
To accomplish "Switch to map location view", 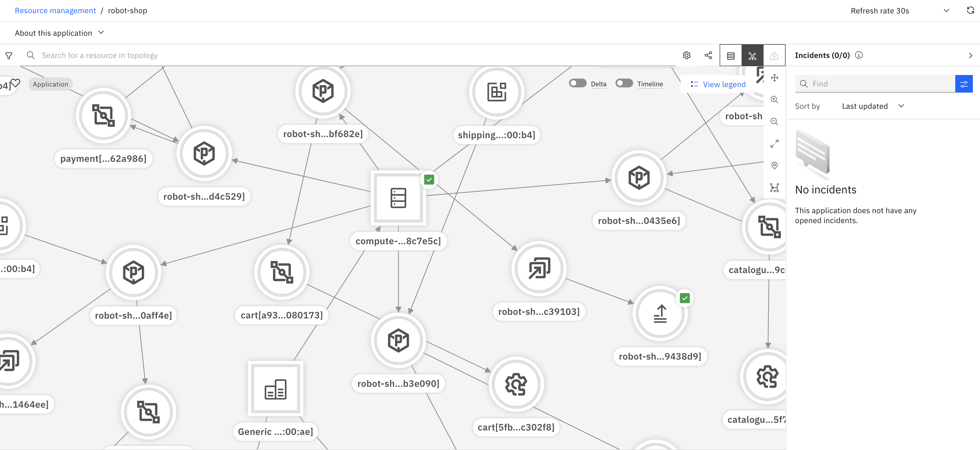I will [774, 55].
